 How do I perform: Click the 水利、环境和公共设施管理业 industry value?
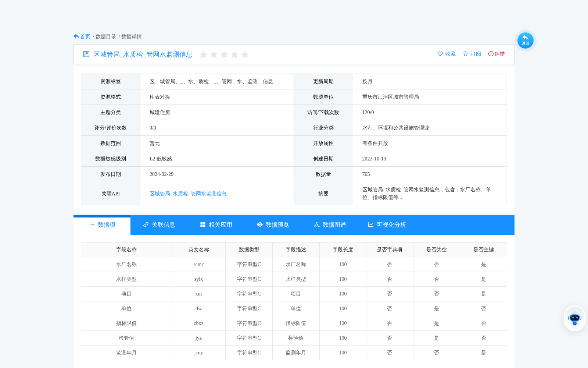pos(396,128)
